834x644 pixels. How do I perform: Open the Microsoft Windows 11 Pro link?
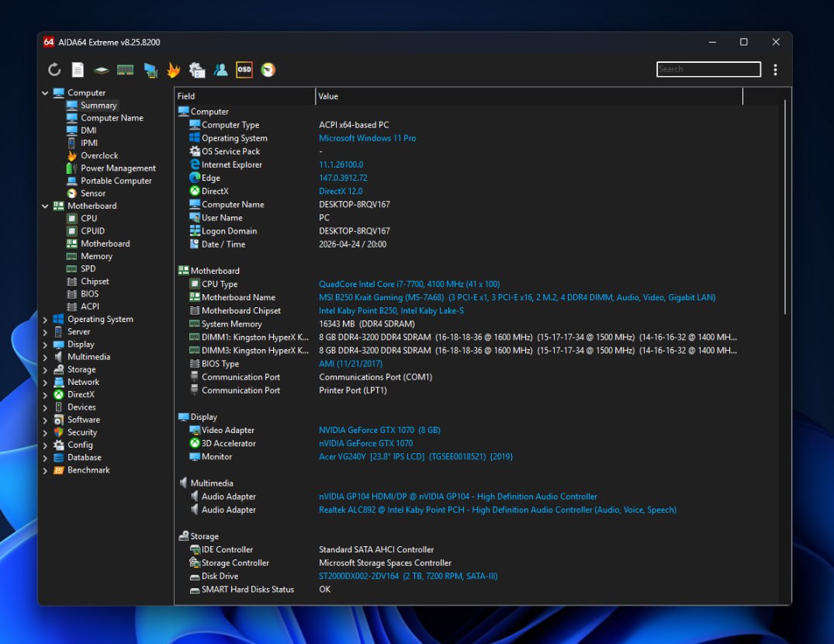click(367, 138)
